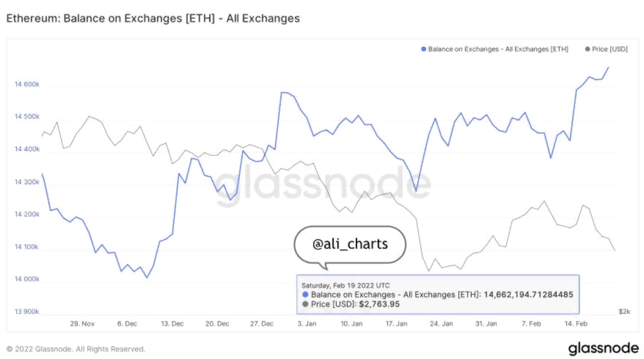Click the grey dot inside the tooltip

(x=306, y=304)
